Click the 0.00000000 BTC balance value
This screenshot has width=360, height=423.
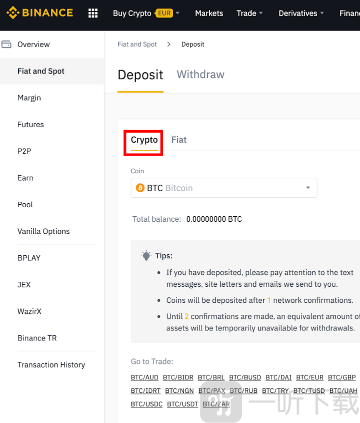[214, 219]
